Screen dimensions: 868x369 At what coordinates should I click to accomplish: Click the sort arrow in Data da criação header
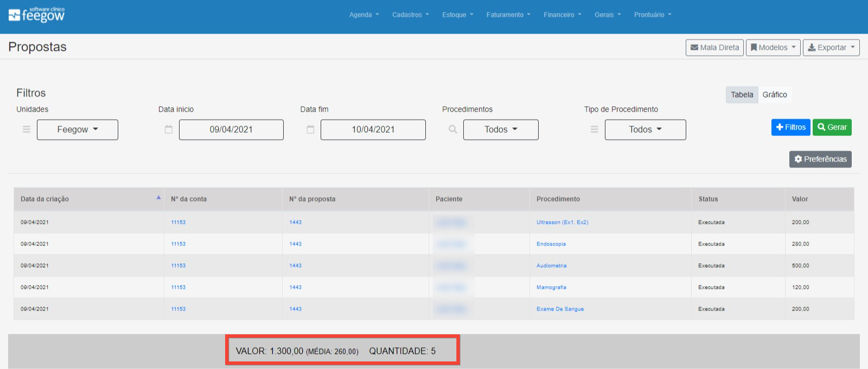158,198
